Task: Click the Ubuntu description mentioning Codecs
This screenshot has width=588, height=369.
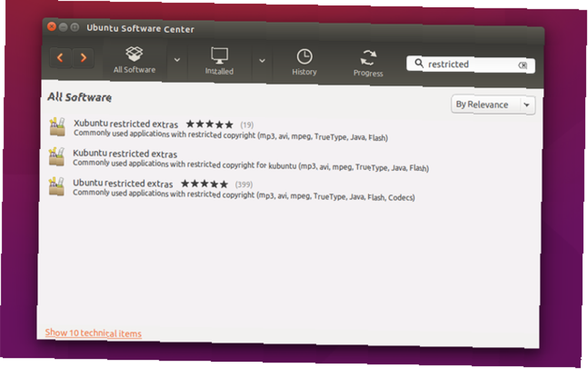Action: click(x=244, y=195)
